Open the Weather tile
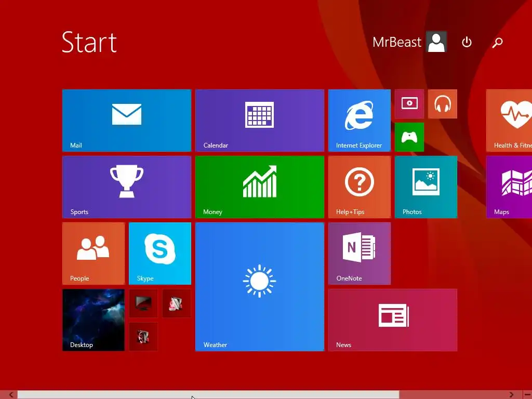This screenshot has height=399, width=532. (x=260, y=287)
